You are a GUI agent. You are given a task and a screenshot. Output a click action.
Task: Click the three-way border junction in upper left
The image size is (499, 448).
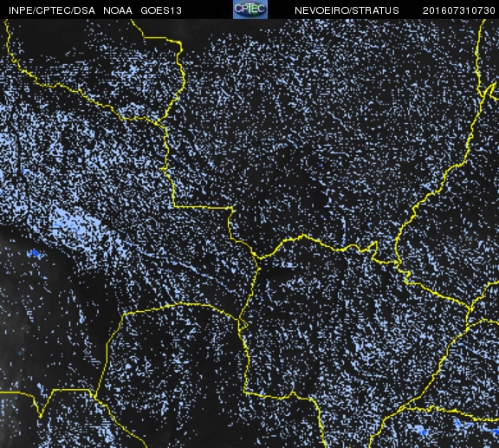(x=157, y=122)
